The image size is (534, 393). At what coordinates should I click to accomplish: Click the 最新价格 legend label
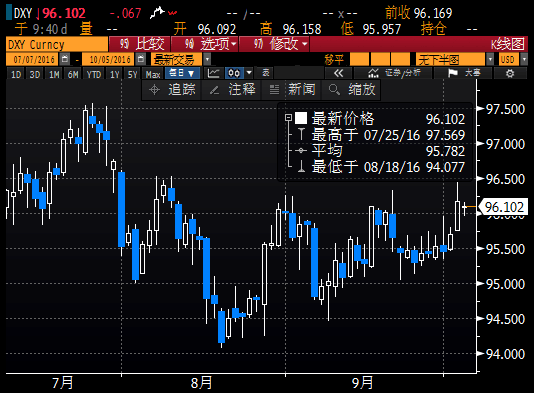pos(343,119)
